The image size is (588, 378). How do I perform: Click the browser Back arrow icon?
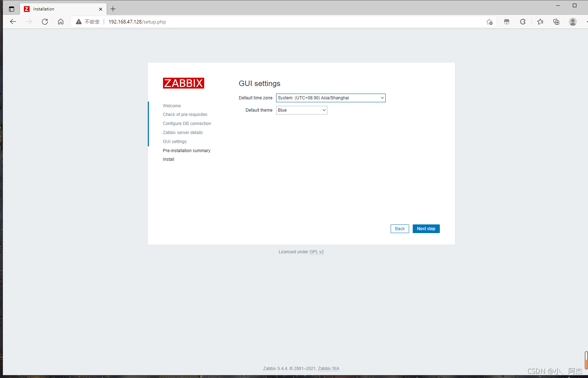coord(13,22)
